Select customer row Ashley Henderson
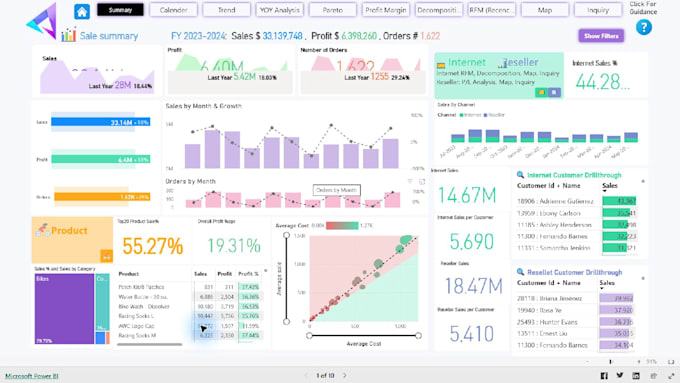 pos(576,225)
